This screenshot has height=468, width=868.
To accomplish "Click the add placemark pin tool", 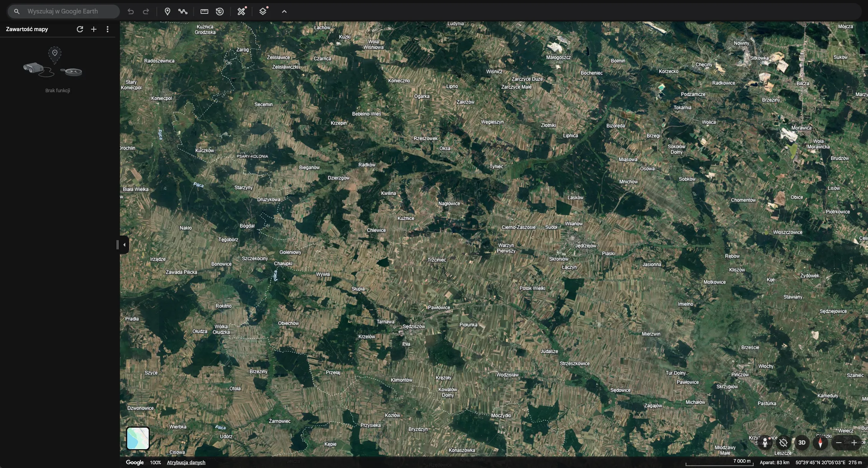I will [x=167, y=12].
